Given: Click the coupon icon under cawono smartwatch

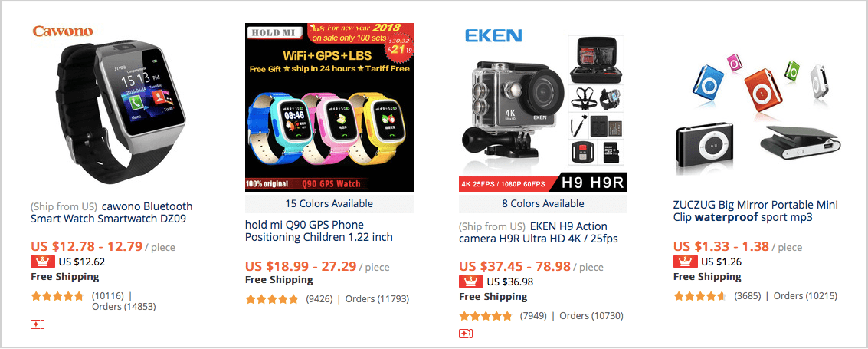Looking at the screenshot, I should point(38,324).
